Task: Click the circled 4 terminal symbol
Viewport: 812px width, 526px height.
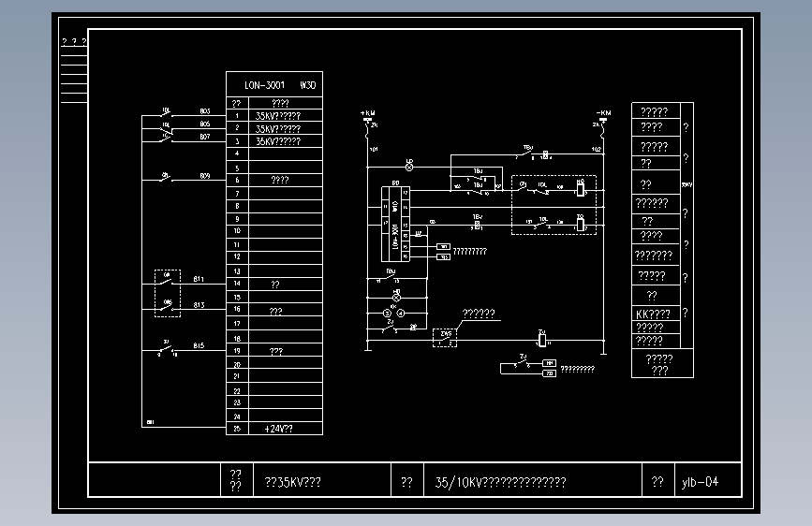Action: (x=401, y=314)
